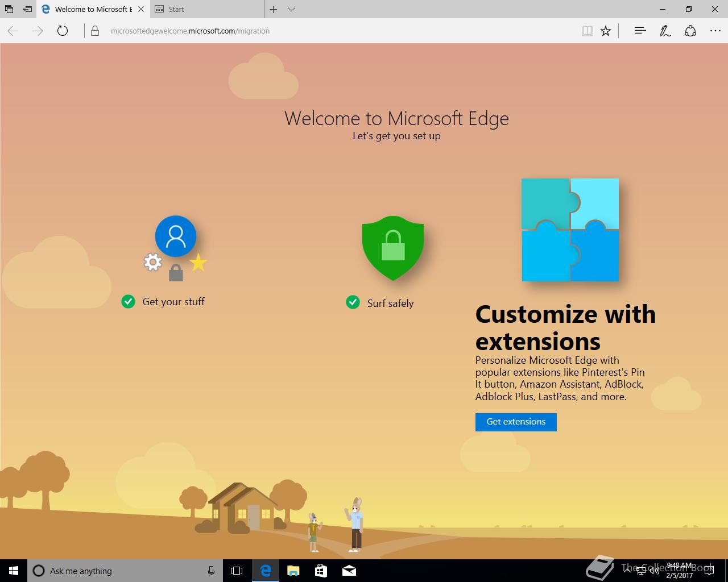Expand the tab previews chevron
This screenshot has width=728, height=582.
291,9
